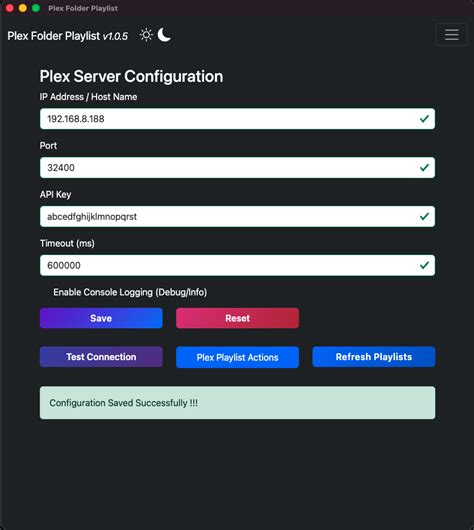Click the 'Configuration Saved Successfully !!!' alert
The image size is (474, 530).
point(237,403)
